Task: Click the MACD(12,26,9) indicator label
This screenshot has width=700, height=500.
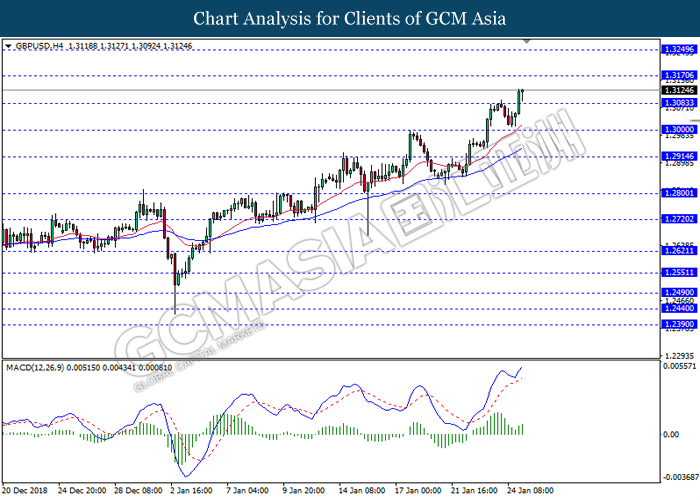Action: coord(35,368)
